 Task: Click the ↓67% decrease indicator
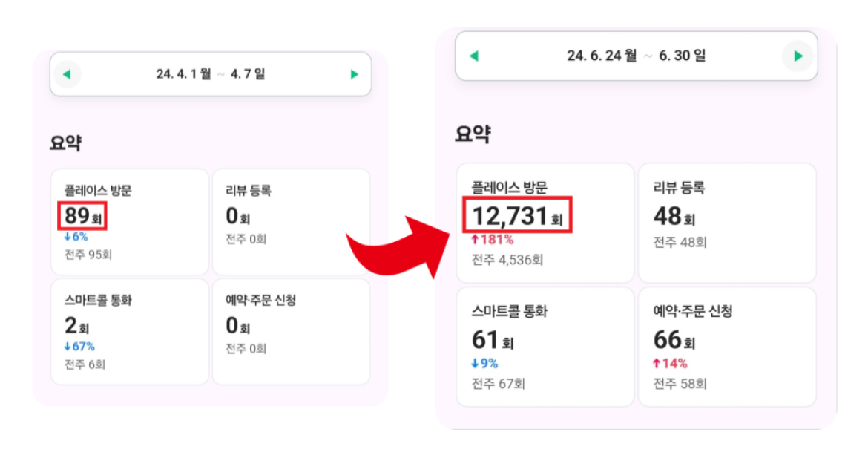click(x=79, y=347)
